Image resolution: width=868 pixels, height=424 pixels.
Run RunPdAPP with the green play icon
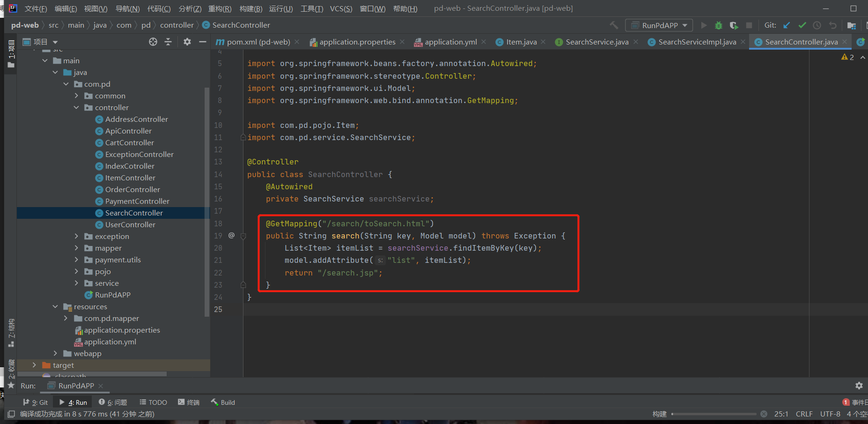pos(703,25)
